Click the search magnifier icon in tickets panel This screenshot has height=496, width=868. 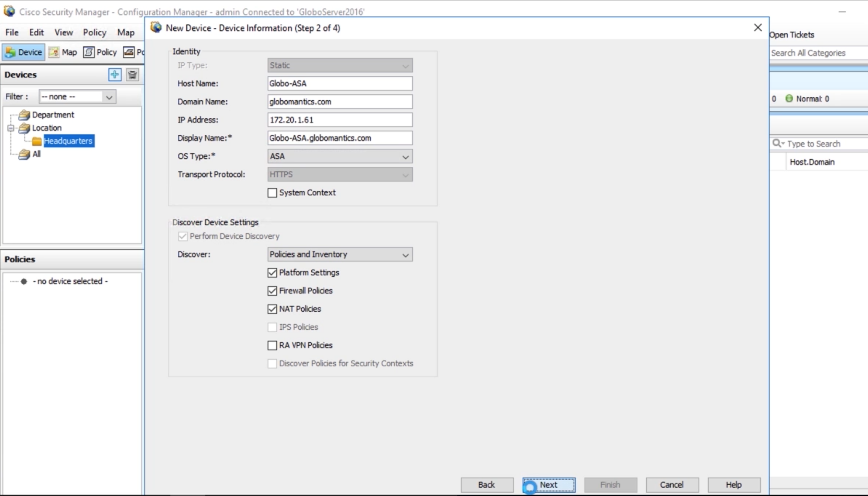(778, 143)
